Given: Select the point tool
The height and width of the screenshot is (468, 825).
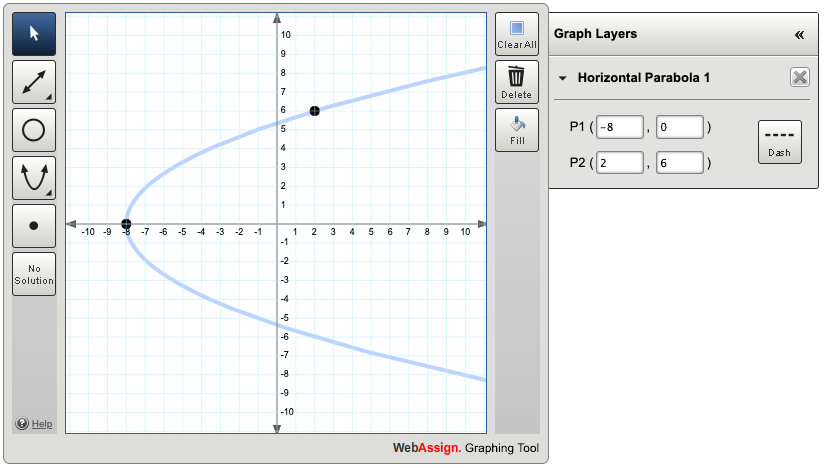Looking at the screenshot, I should coord(34,226).
